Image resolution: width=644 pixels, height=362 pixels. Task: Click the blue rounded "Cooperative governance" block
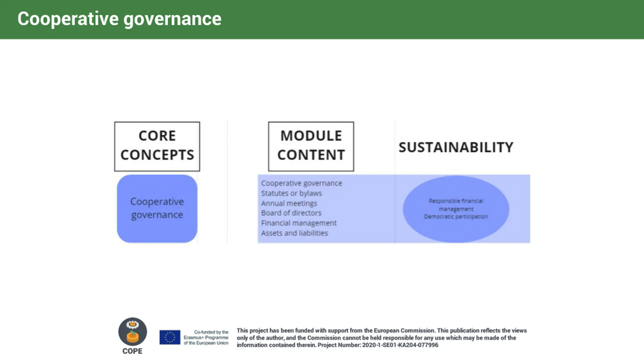pyautogui.click(x=157, y=209)
